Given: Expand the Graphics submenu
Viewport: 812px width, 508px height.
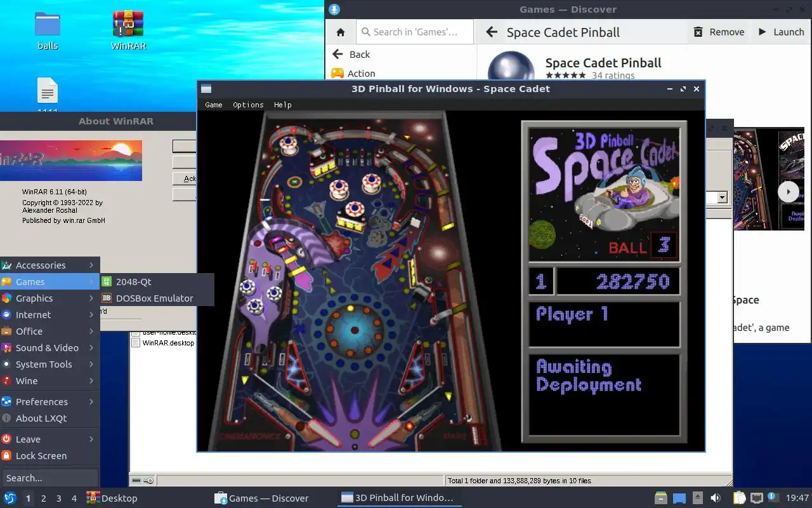Looking at the screenshot, I should 50,298.
